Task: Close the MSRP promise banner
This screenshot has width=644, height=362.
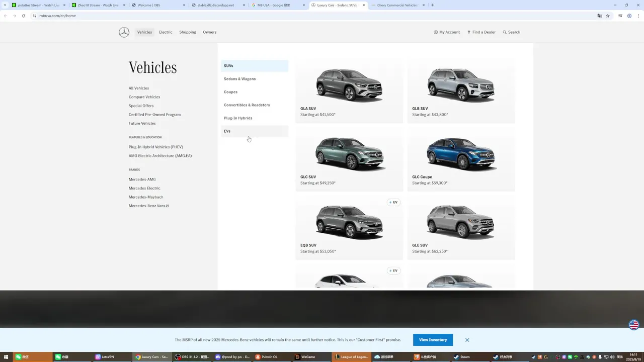Action: (467, 340)
